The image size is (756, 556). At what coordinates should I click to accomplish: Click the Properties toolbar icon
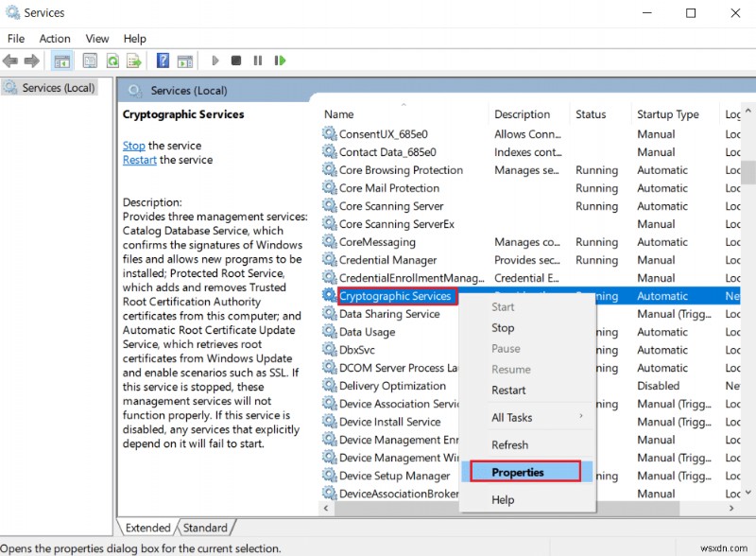pos(88,60)
